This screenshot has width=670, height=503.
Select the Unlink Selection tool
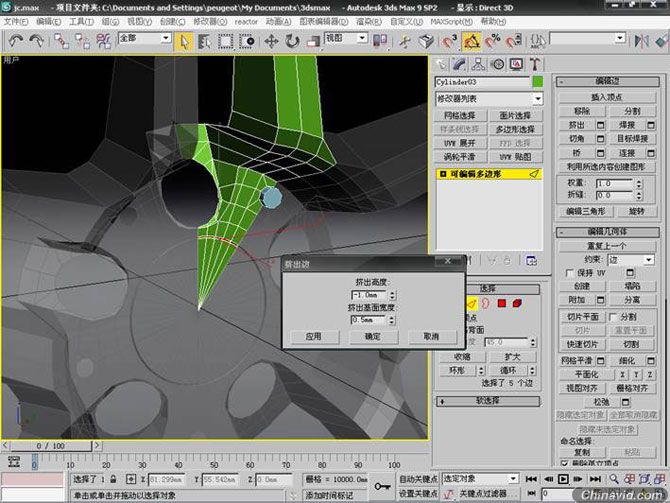(82, 41)
